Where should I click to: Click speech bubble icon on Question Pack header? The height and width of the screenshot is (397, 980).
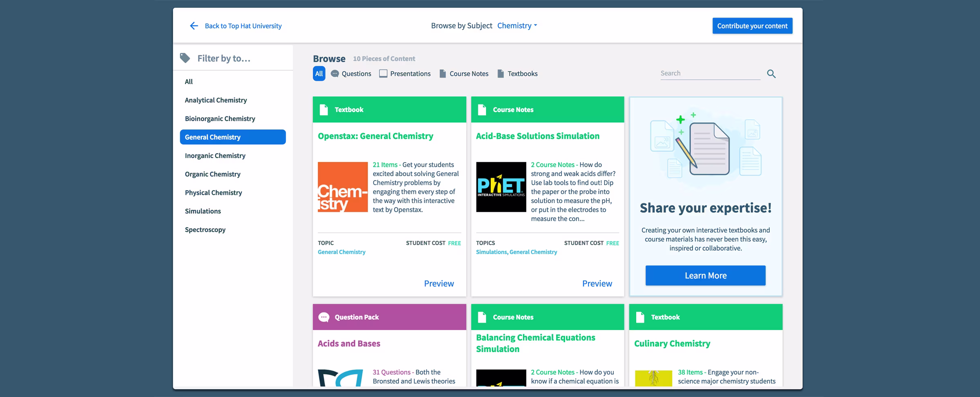[x=324, y=317]
